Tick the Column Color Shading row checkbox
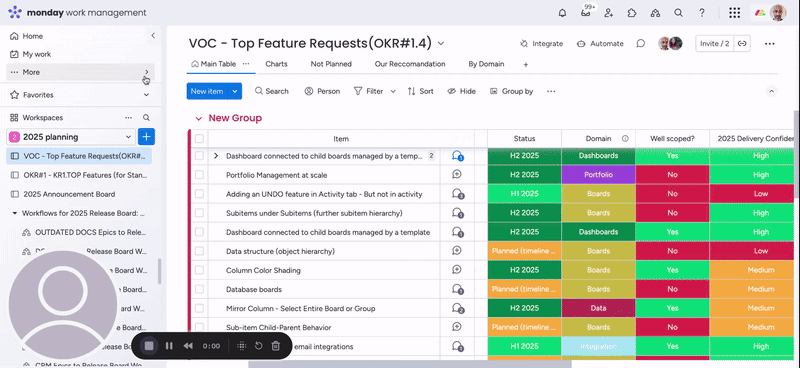Viewport: 800px width, 368px height. coord(199,270)
